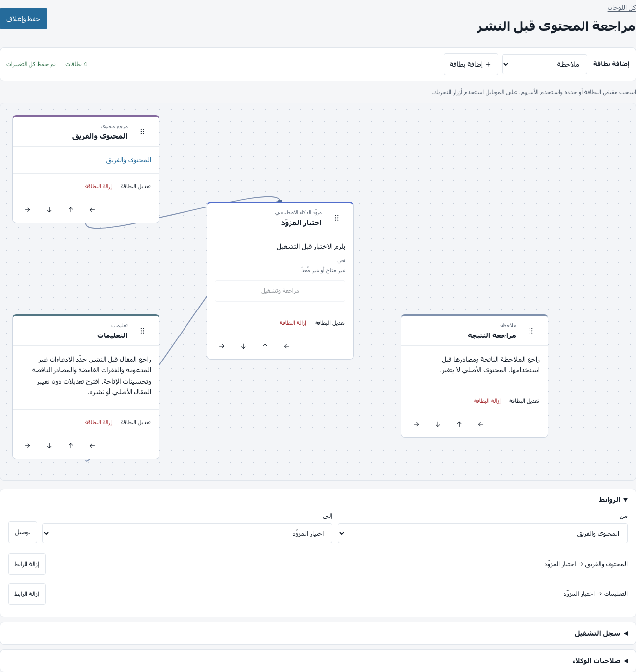Remove the التعليمات → اختيار المزوّد link
This screenshot has width=636, height=672.
(27, 594)
